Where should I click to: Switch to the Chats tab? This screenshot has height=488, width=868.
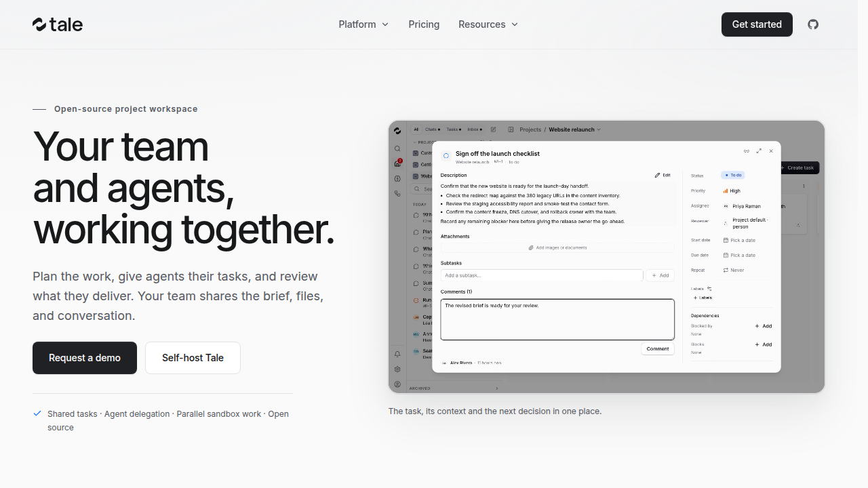(x=433, y=129)
